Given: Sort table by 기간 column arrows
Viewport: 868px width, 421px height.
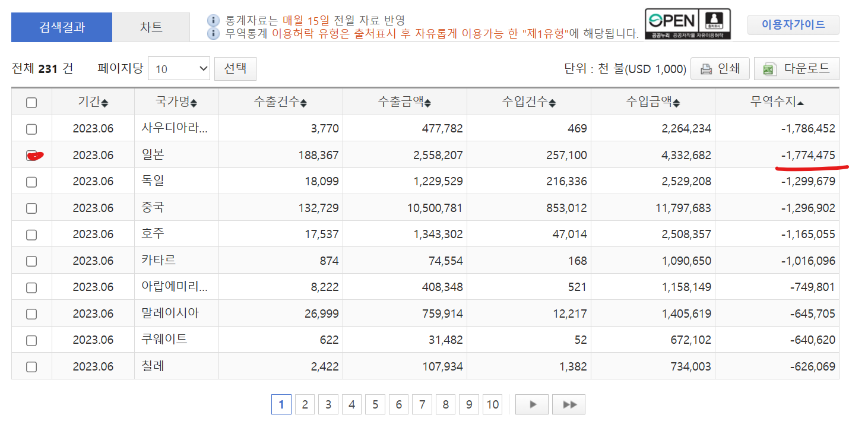Looking at the screenshot, I should (105, 103).
